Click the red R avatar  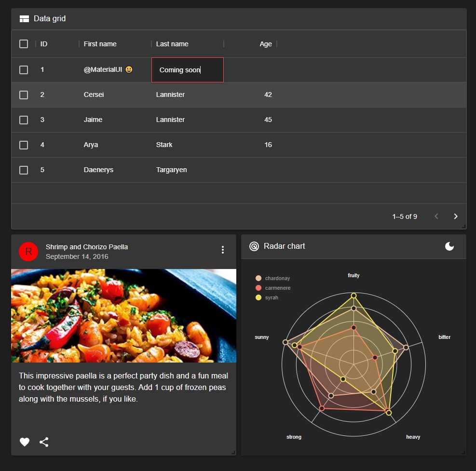click(x=28, y=252)
